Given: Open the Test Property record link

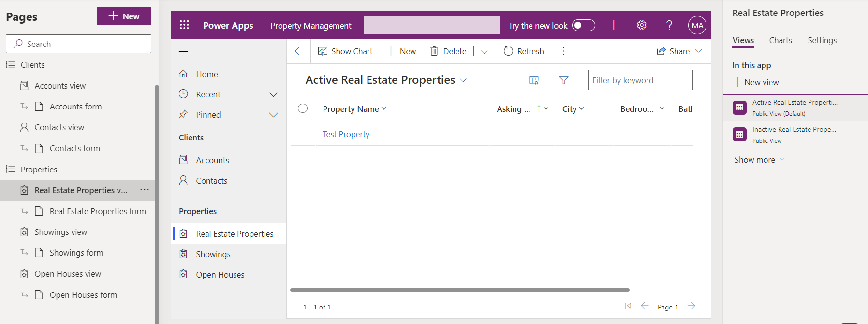Looking at the screenshot, I should pyautogui.click(x=346, y=134).
